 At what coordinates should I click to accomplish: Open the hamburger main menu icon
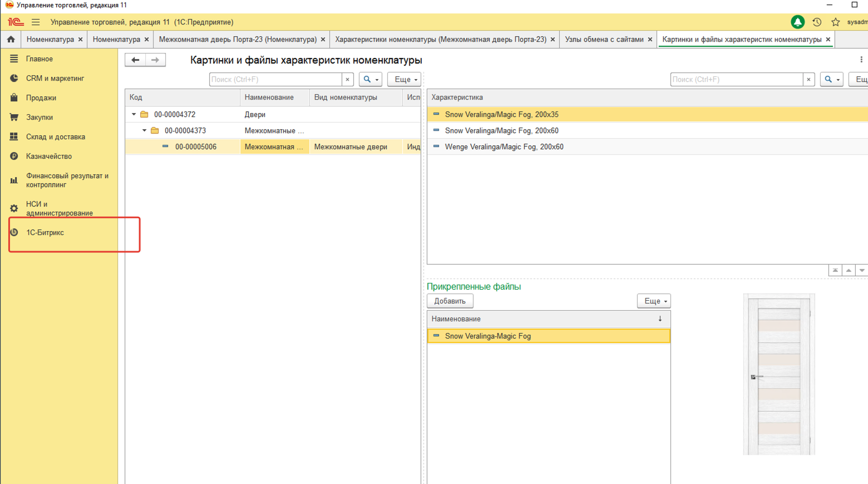pyautogui.click(x=36, y=22)
